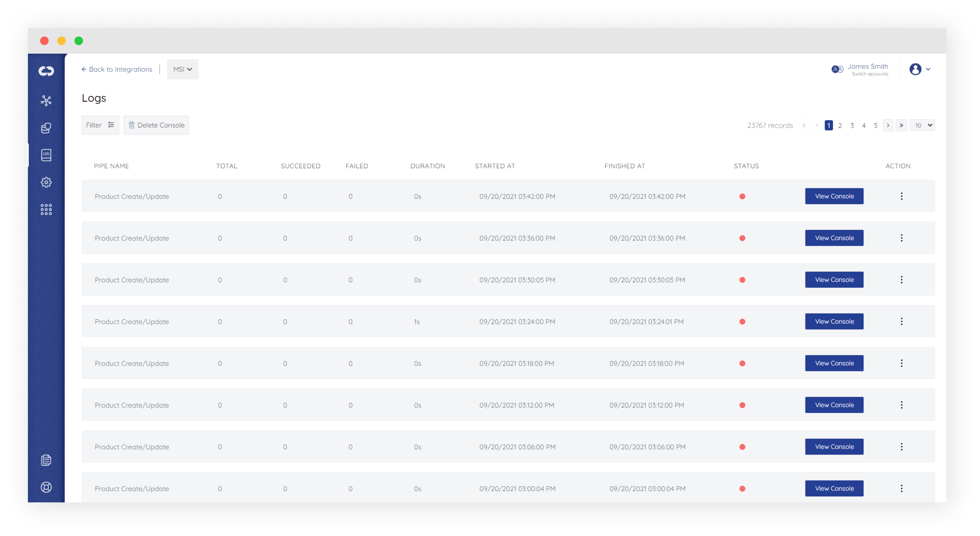This screenshot has width=980, height=536.
Task: Click the database storage sidebar icon
Action: [46, 128]
